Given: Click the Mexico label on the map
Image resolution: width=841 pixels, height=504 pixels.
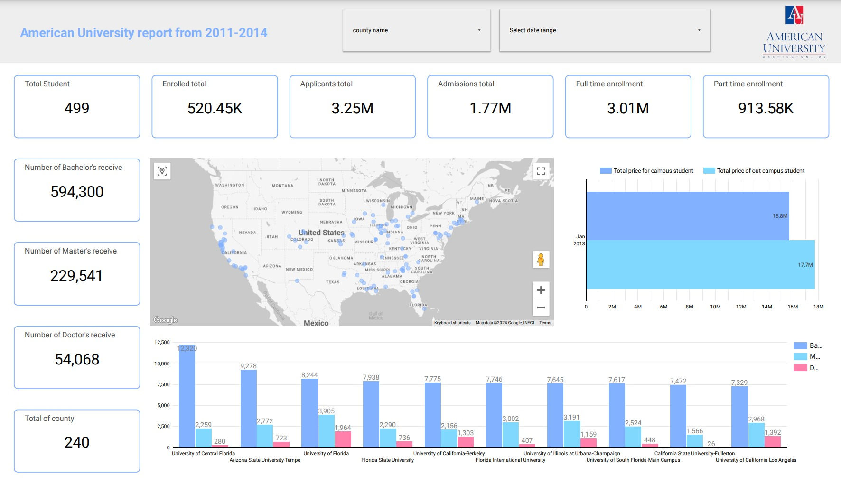Looking at the screenshot, I should pos(316,323).
